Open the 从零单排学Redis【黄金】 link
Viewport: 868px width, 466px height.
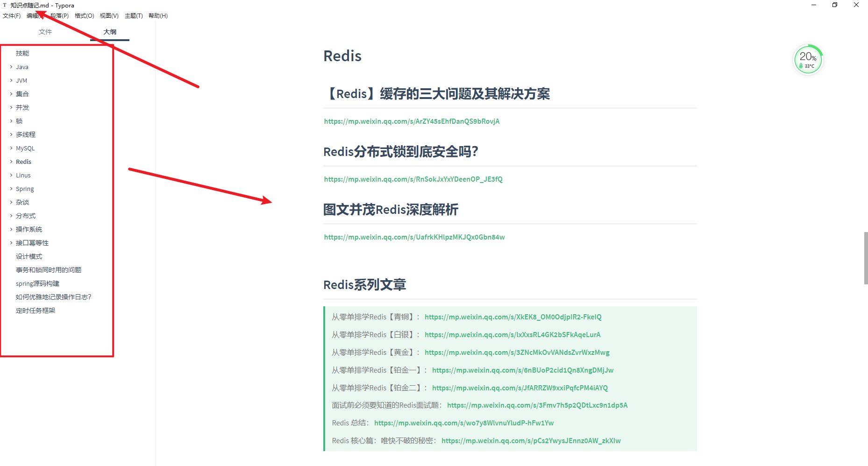pos(517,353)
